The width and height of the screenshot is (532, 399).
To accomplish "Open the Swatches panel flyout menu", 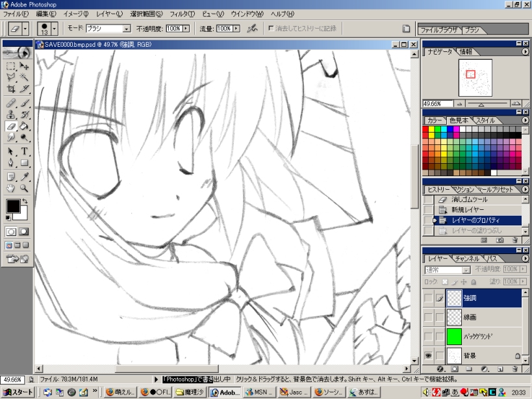I will click(525, 120).
